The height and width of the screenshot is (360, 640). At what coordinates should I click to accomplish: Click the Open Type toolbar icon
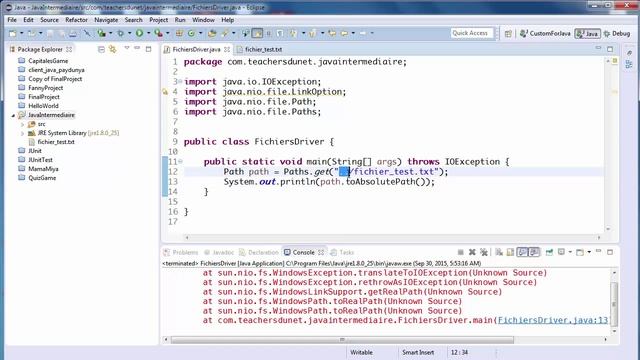tap(212, 33)
